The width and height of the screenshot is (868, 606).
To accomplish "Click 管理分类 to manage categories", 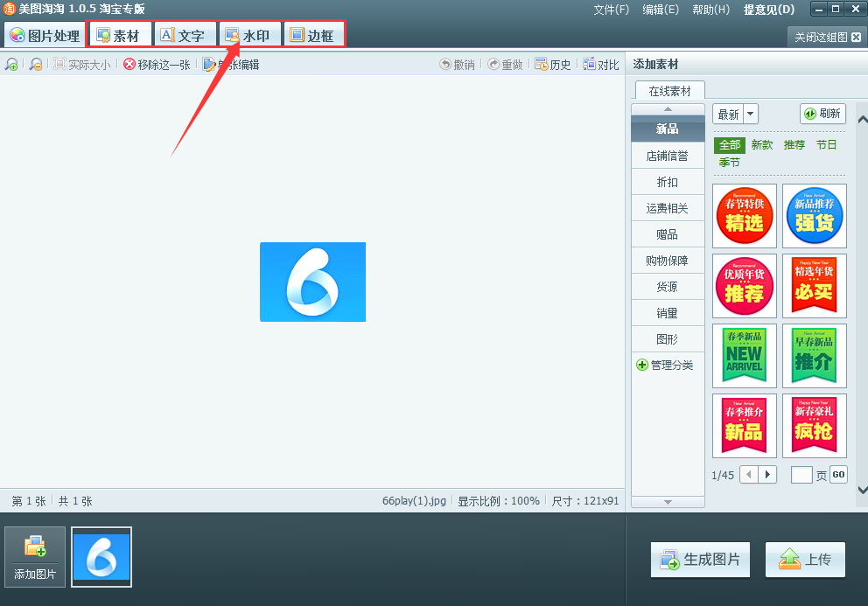I will 665,366.
